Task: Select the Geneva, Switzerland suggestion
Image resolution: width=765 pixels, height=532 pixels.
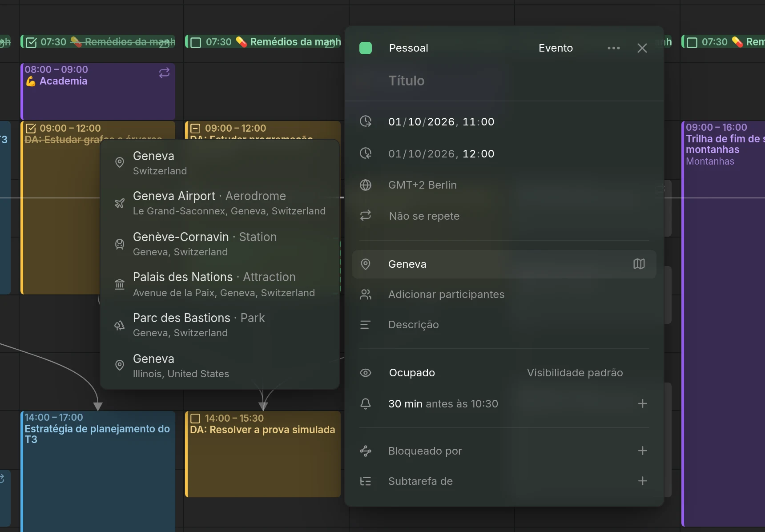Action: (220, 163)
